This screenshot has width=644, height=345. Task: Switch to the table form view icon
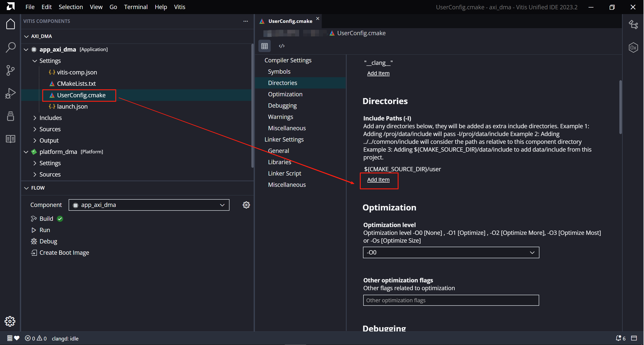(x=264, y=46)
